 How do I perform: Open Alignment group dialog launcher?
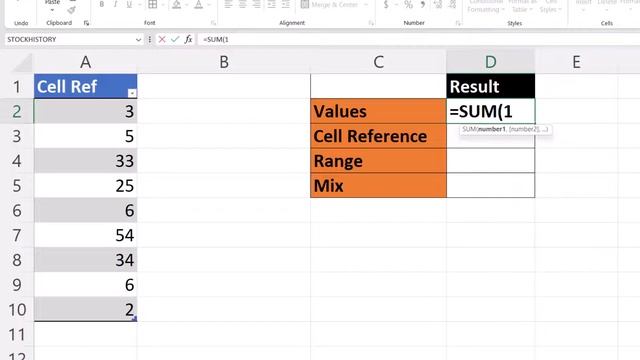click(x=371, y=23)
